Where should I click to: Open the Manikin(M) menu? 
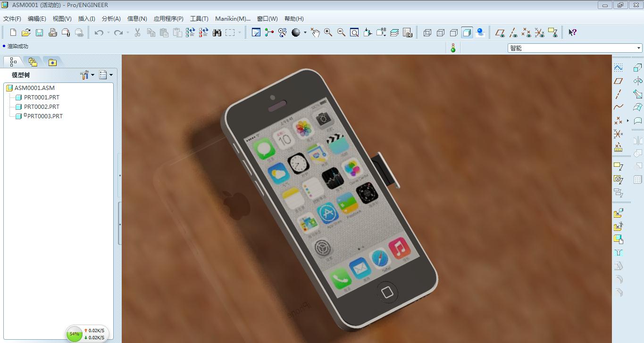click(x=233, y=18)
